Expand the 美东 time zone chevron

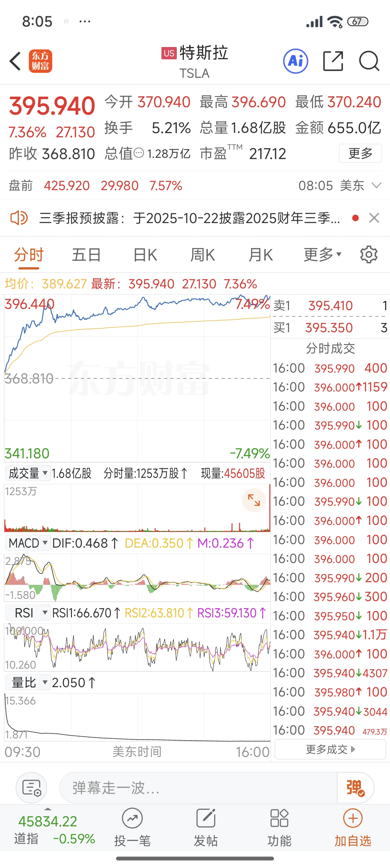tap(376, 186)
